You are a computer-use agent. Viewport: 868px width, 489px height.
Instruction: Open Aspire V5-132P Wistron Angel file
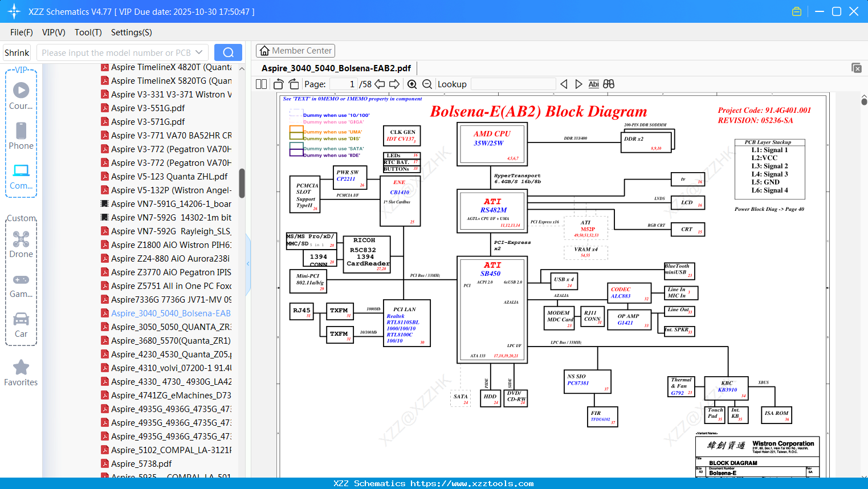point(166,190)
